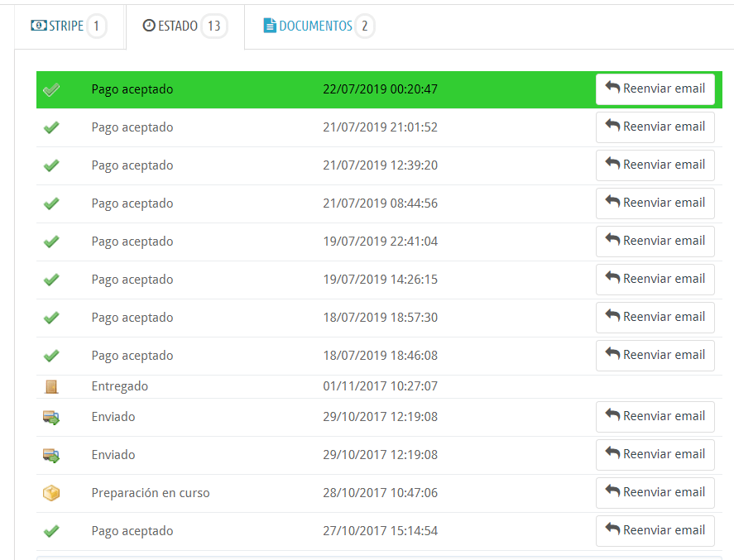Open the STRIPE tab

click(69, 26)
